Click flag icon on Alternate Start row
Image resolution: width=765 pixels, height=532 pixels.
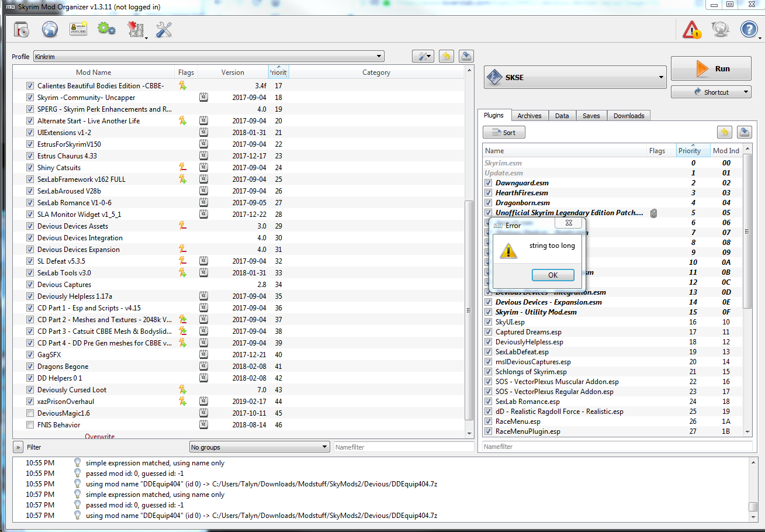(182, 121)
